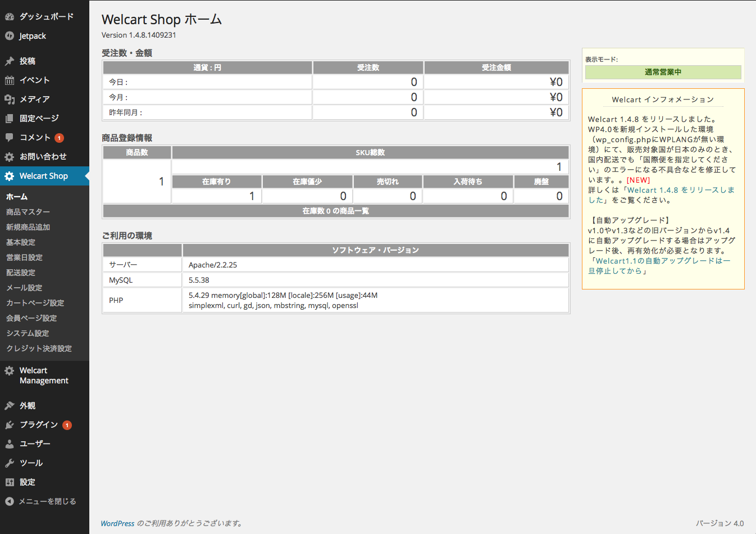The image size is (756, 534).
Task: Click the 入荷待ち column header
Action: (x=468, y=182)
